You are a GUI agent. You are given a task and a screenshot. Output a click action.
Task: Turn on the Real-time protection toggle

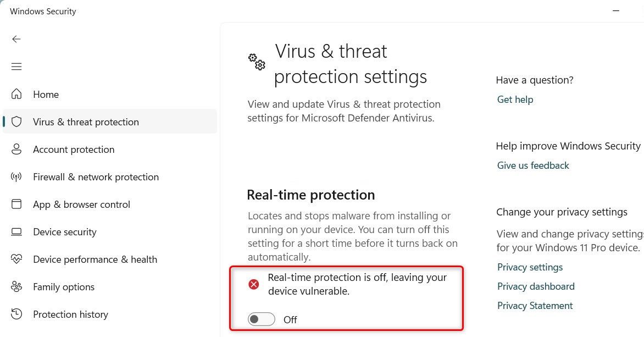[261, 319]
